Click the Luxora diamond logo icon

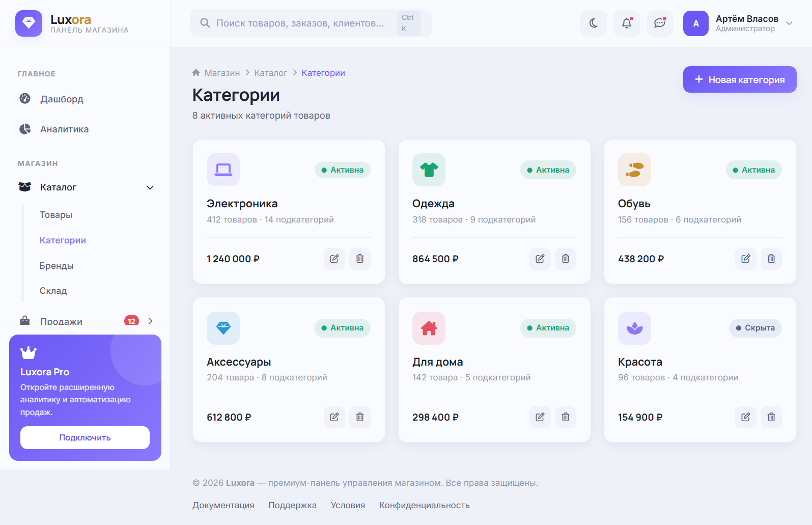(x=29, y=23)
